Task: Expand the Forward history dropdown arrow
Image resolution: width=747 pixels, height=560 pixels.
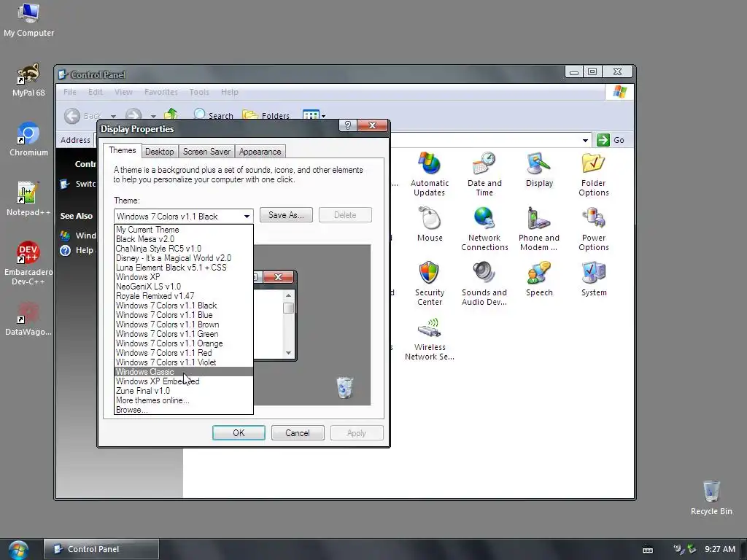Action: (x=153, y=116)
